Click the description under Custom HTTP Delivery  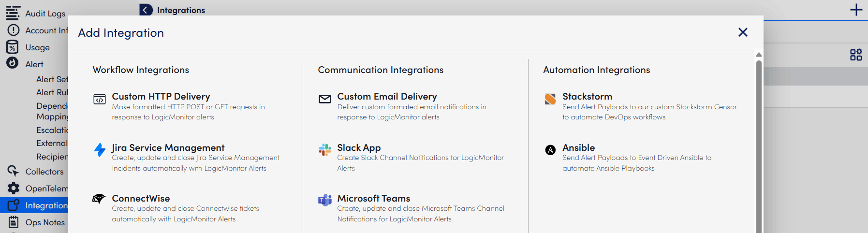click(x=188, y=112)
